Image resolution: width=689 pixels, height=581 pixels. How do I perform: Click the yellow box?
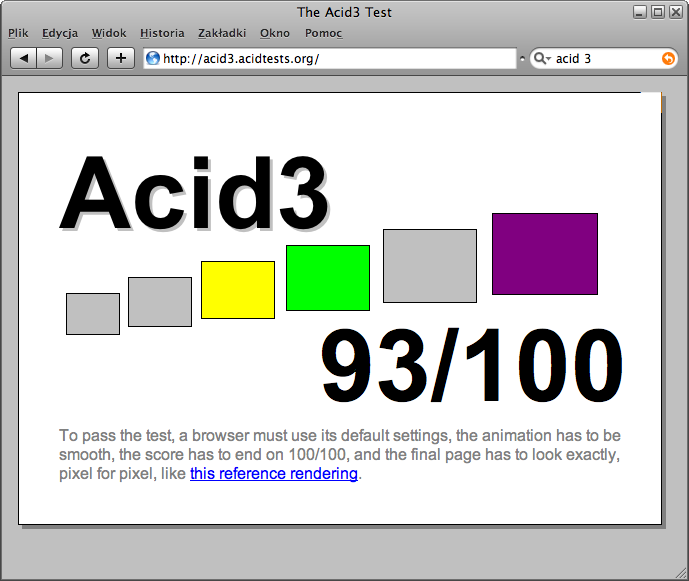coord(238,290)
